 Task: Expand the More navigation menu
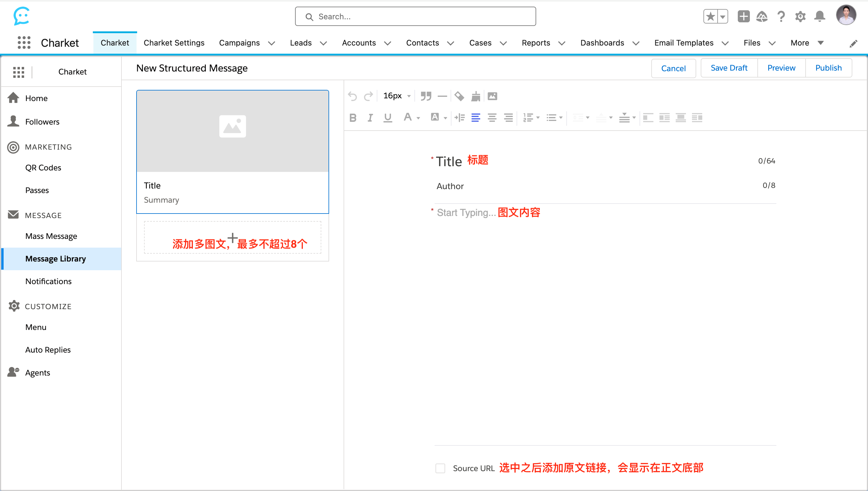coord(807,43)
